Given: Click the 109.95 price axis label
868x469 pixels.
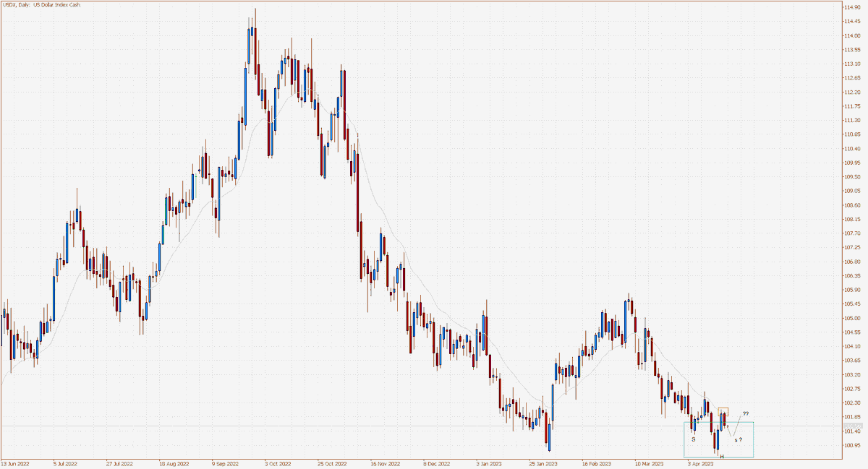Looking at the screenshot, I should [x=851, y=163].
